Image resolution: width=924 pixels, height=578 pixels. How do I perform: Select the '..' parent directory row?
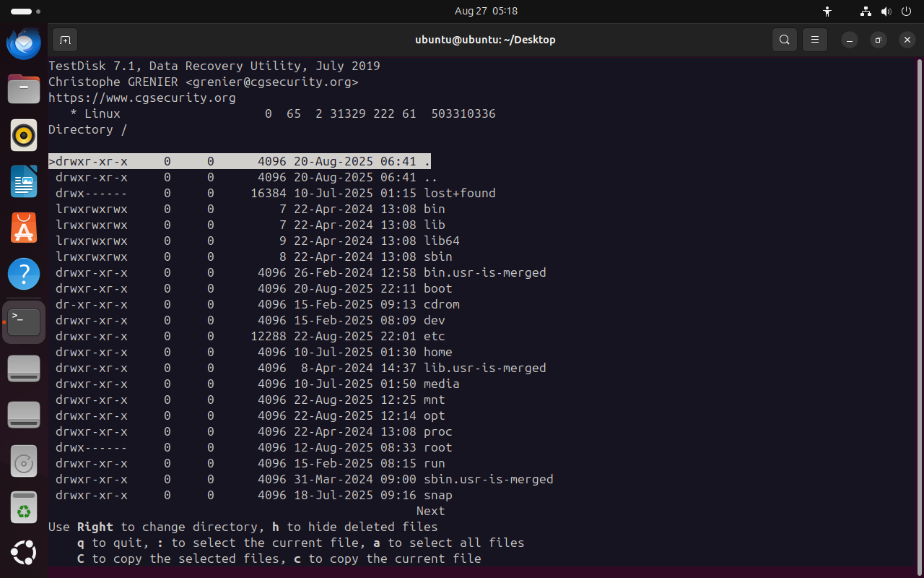[243, 177]
